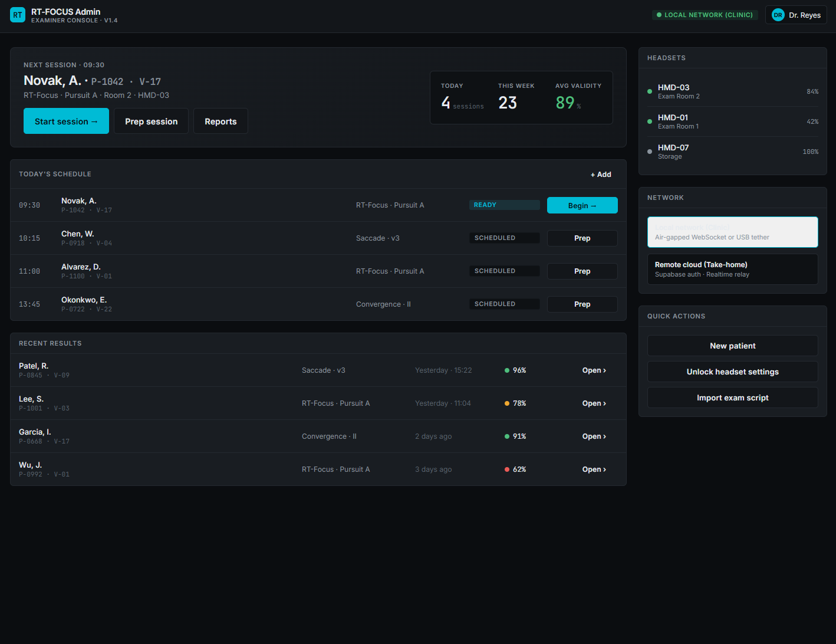Open Lee, S. result
Screen dimensions: 836x644
point(594,403)
